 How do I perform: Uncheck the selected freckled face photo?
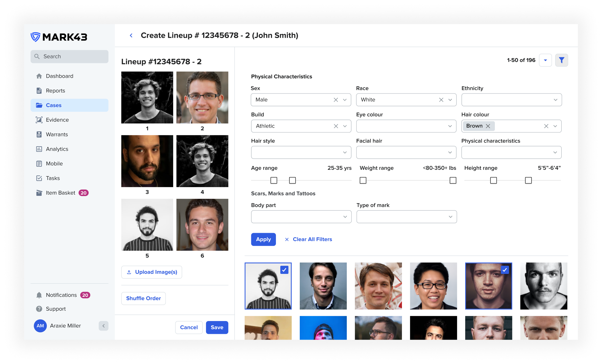coord(504,270)
